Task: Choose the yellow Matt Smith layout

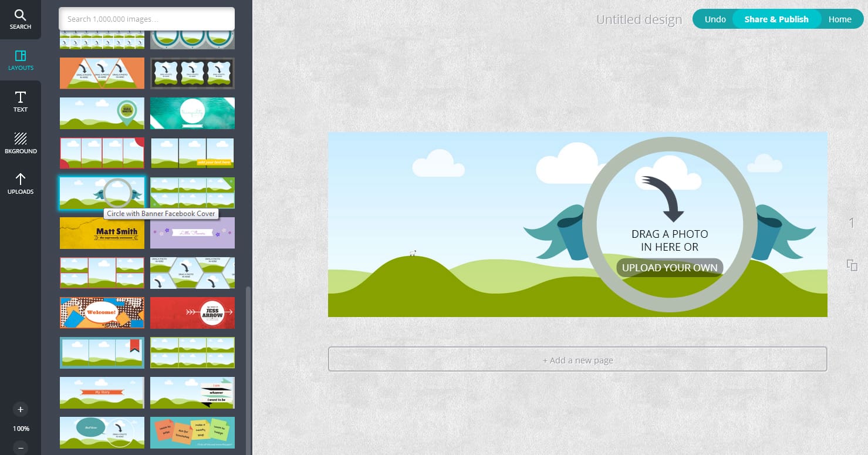Action: 102,233
